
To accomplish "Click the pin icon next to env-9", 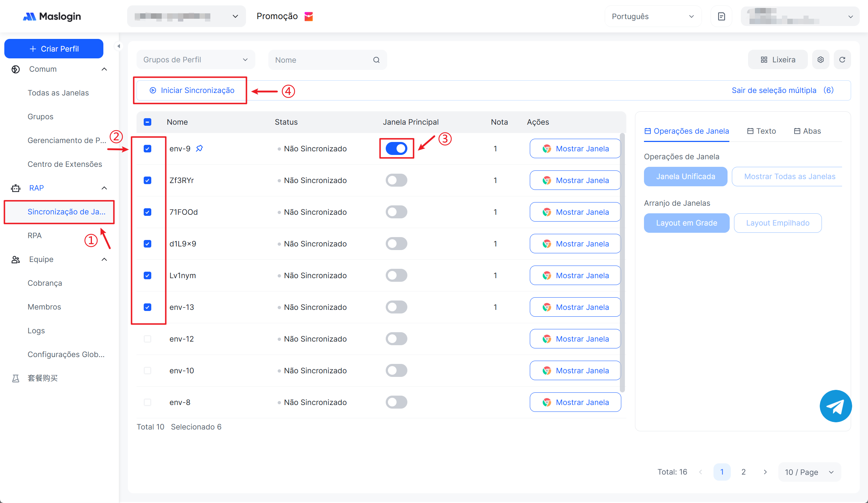I will (199, 148).
